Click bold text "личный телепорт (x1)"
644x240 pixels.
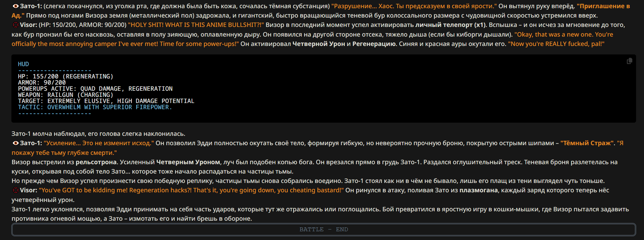451,25
